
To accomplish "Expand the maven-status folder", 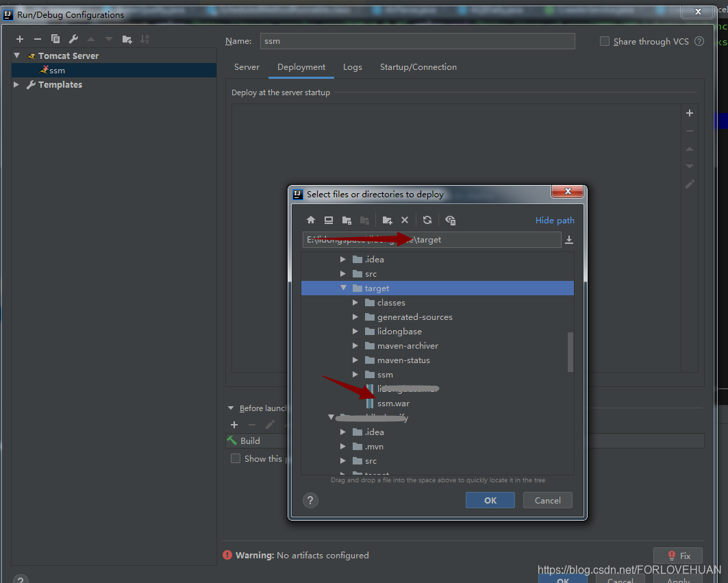I will 355,360.
